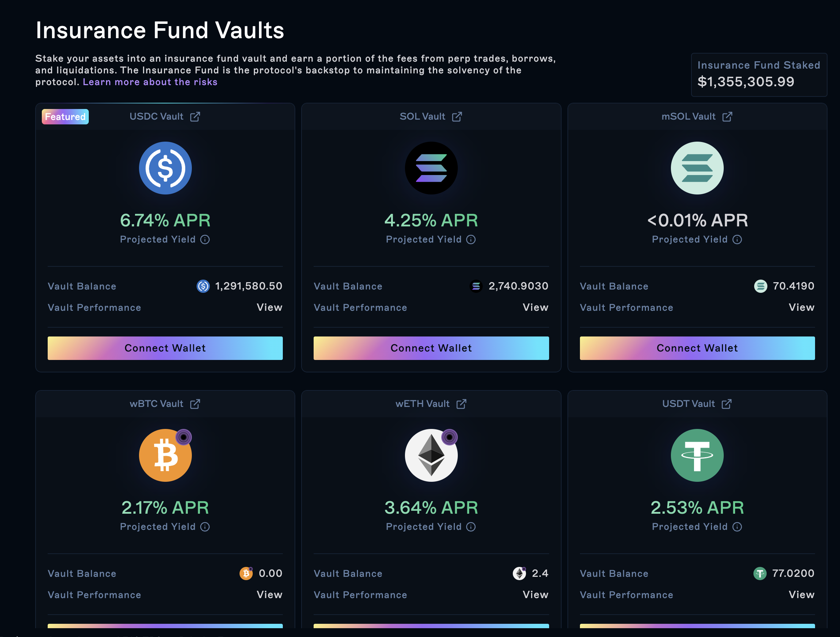
Task: Open USDC Vault external link icon
Action: pos(195,117)
